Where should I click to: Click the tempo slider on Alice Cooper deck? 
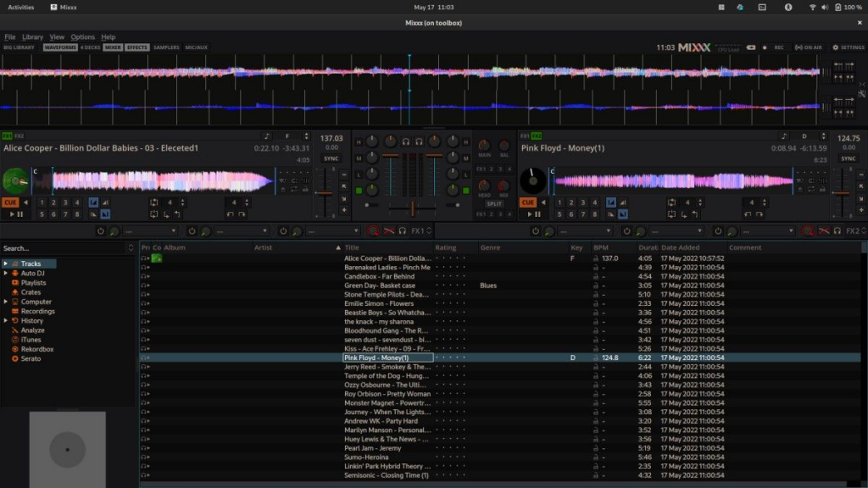coord(325,192)
